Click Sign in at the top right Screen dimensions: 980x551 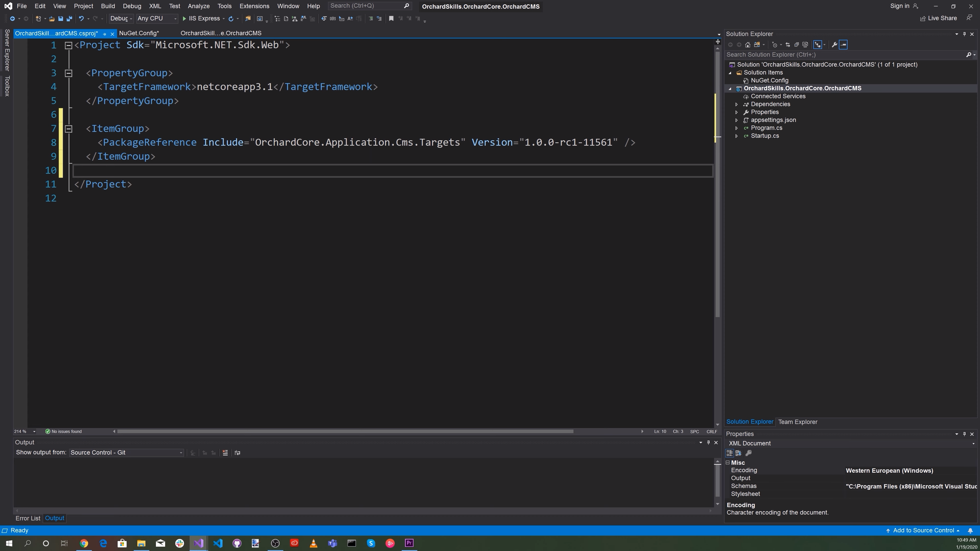tap(904, 6)
